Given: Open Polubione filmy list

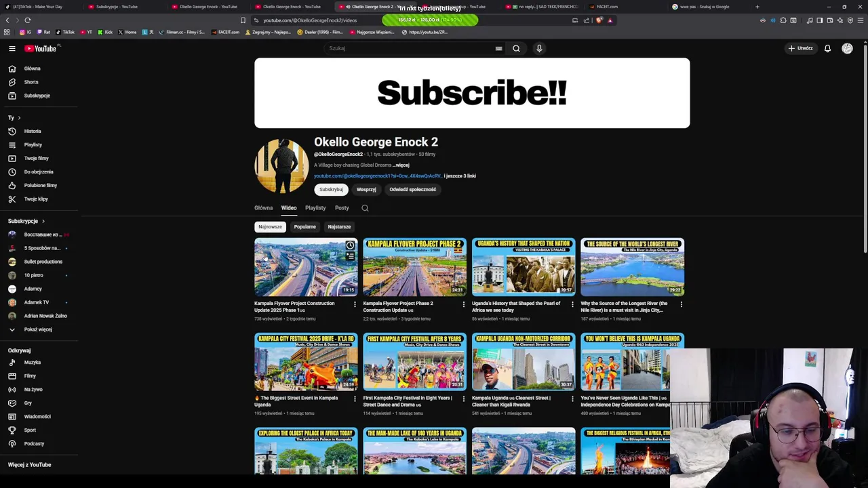Looking at the screenshot, I should (x=39, y=185).
